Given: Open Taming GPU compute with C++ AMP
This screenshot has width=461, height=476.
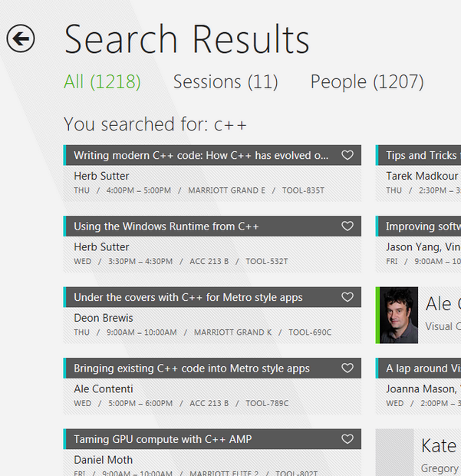Looking at the screenshot, I should (x=163, y=439).
